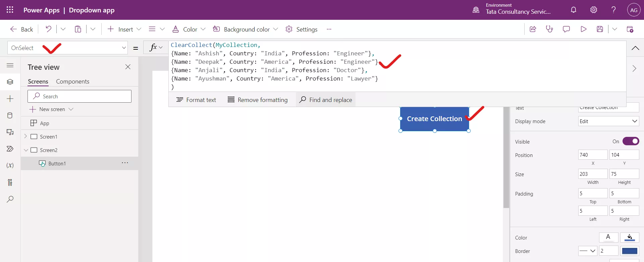Open the notifications bell

pyautogui.click(x=574, y=10)
